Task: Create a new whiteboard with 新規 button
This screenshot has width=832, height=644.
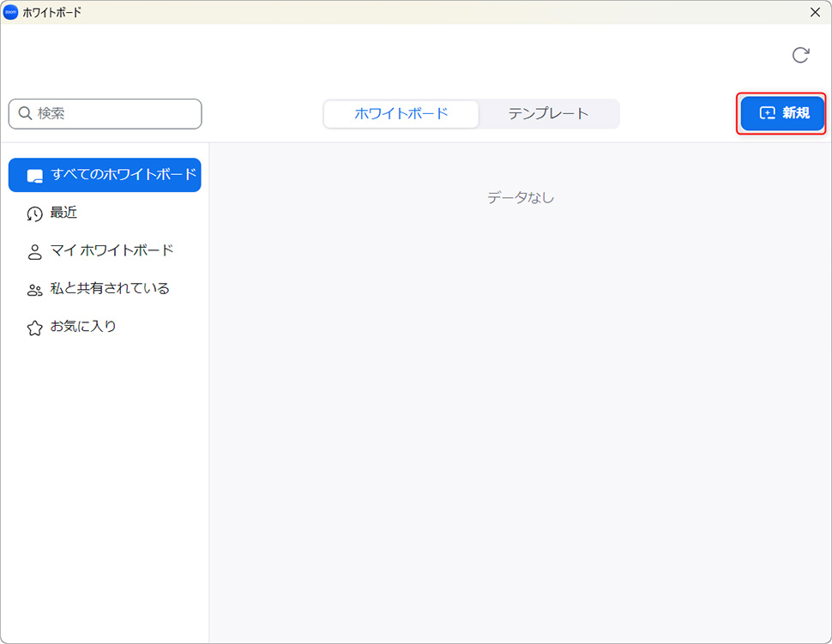Action: pos(782,113)
